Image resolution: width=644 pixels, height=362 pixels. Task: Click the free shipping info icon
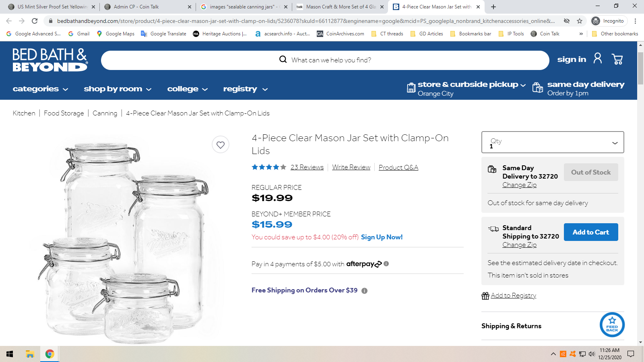click(364, 291)
